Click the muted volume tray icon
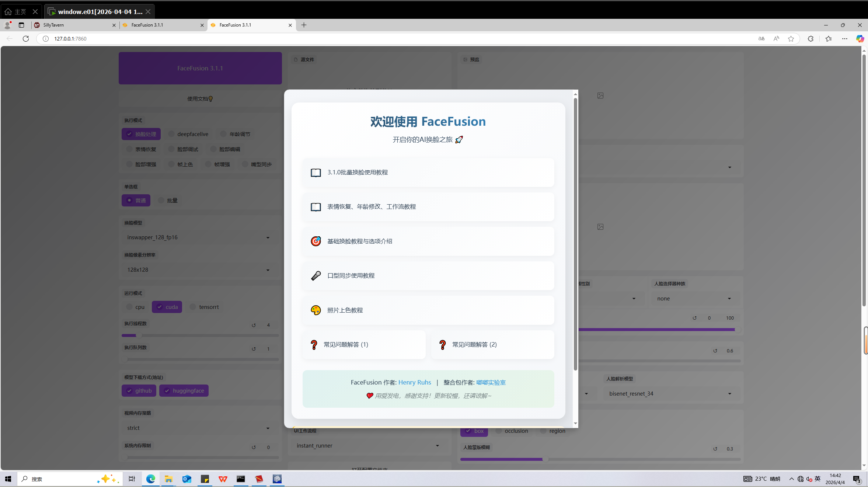Screen dimensions: 868x487 click(x=809, y=479)
